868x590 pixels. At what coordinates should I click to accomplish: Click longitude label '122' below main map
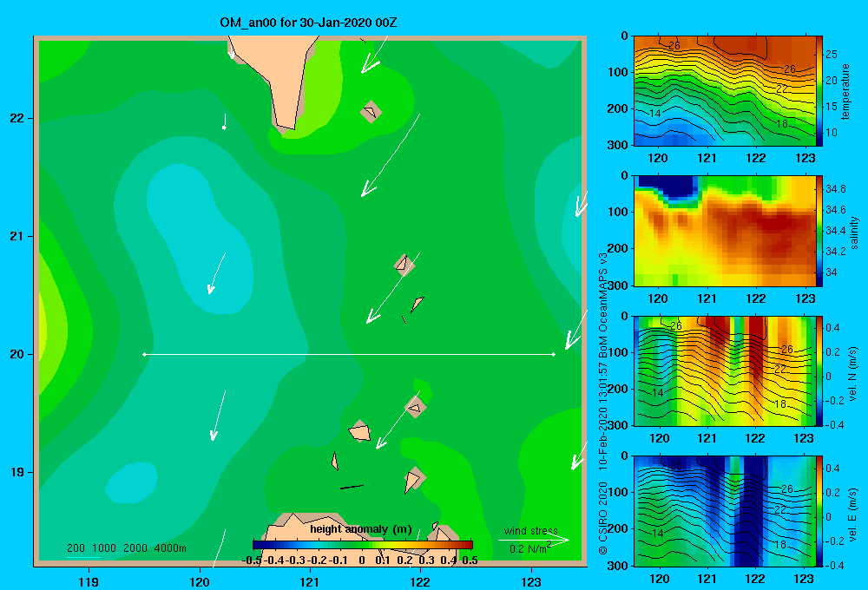coord(420,581)
